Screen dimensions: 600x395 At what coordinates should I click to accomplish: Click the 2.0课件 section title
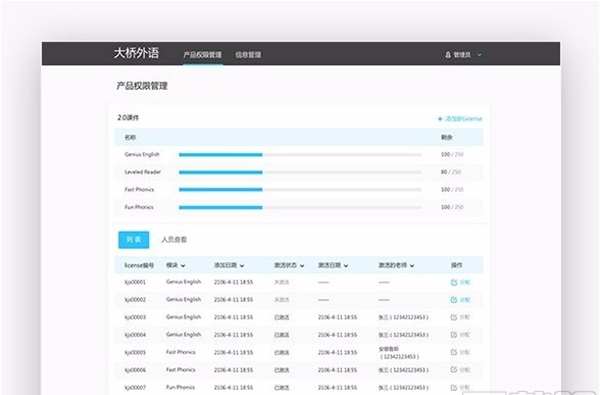[x=128, y=118]
